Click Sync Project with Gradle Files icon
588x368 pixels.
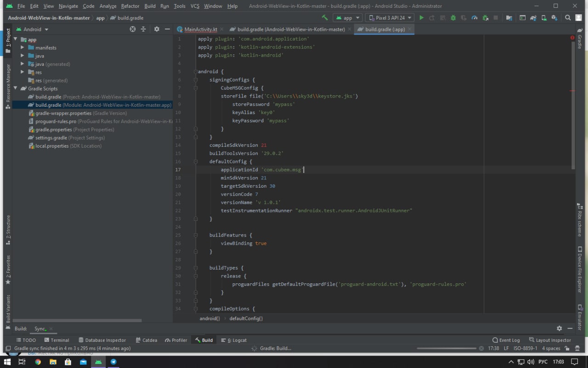533,18
